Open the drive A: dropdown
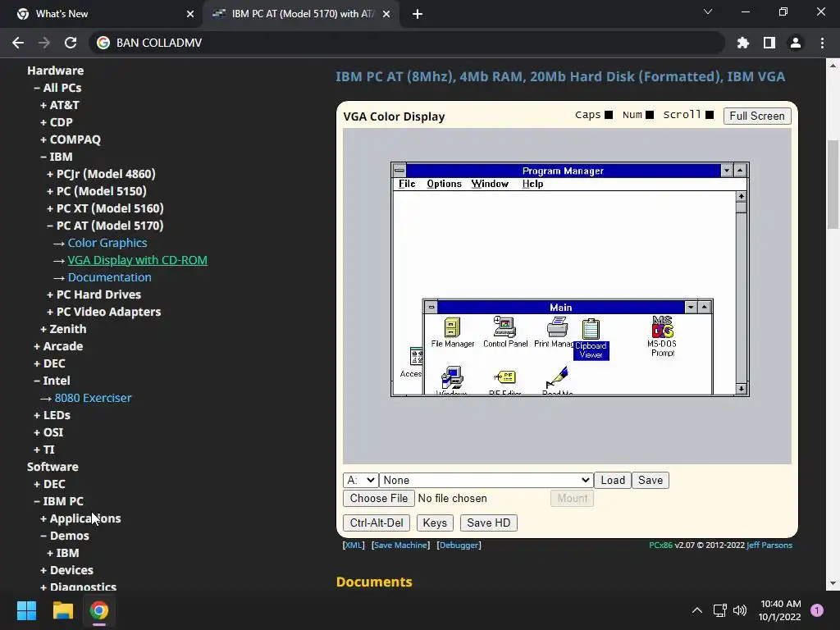The width and height of the screenshot is (840, 630). 361,480
